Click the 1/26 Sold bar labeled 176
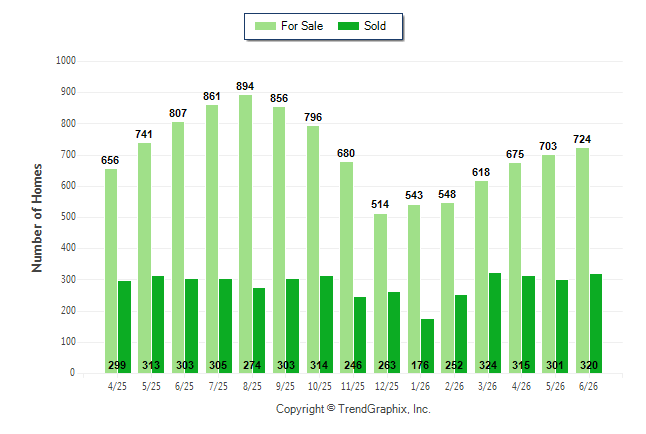This screenshot has width=646, height=434. click(427, 346)
